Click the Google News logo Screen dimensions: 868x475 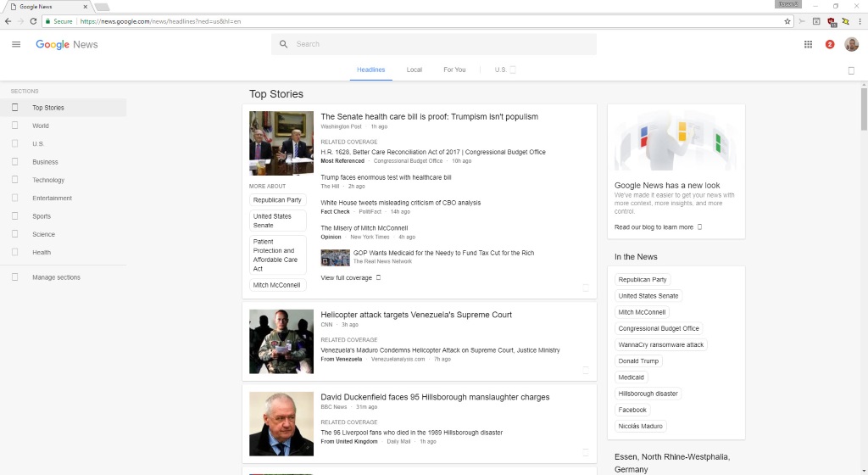(66, 44)
